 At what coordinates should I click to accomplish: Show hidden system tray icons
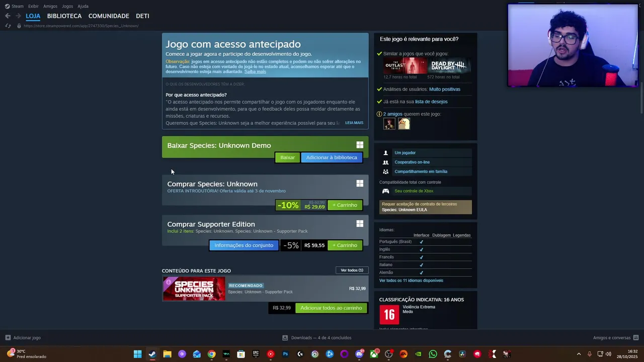click(579, 354)
